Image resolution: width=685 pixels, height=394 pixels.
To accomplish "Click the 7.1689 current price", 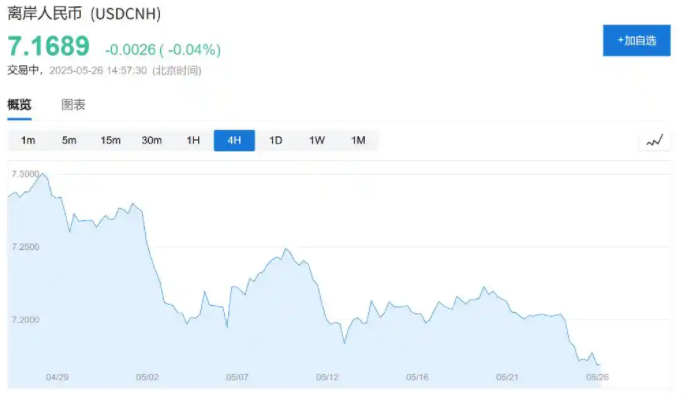I will [48, 46].
